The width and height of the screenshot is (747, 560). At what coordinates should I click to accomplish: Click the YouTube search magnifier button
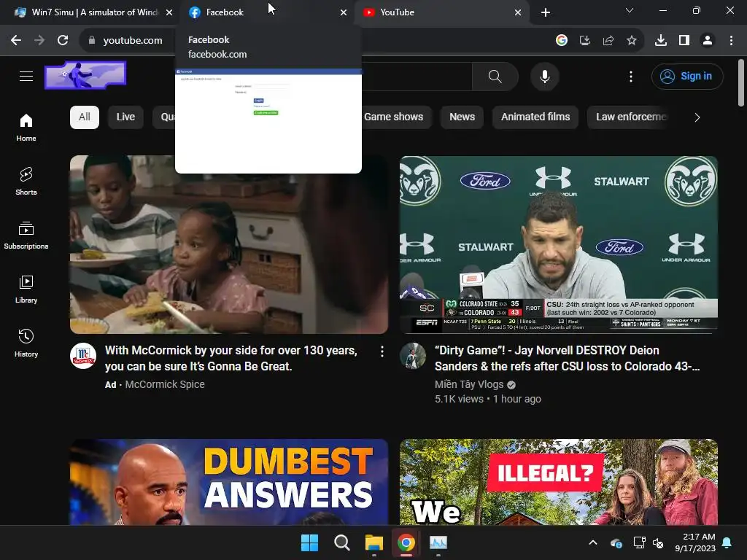click(x=495, y=76)
